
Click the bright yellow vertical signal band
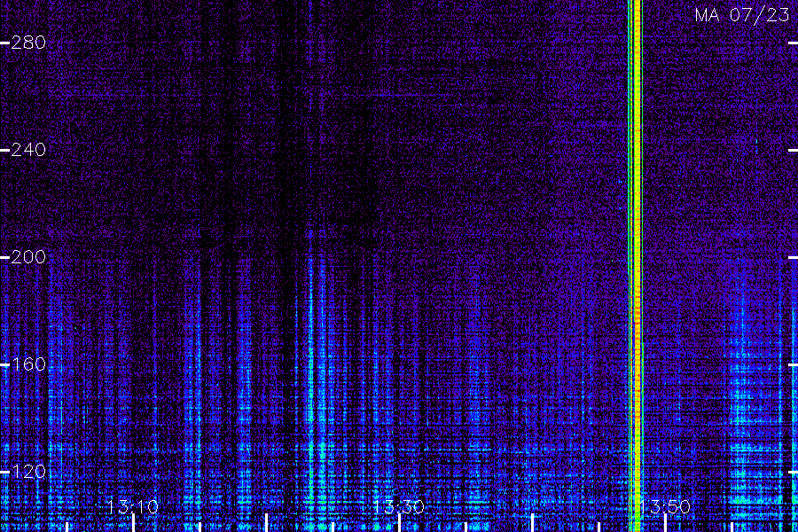click(635, 266)
